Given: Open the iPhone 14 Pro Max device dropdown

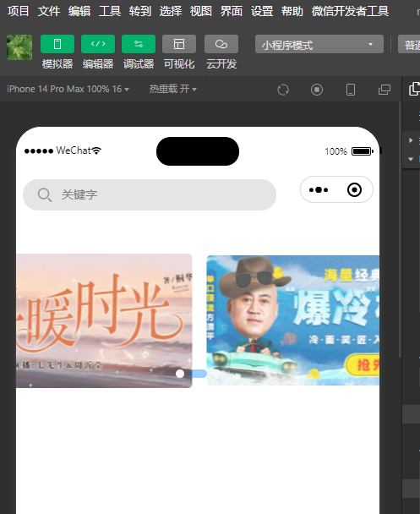Looking at the screenshot, I should [x=68, y=89].
